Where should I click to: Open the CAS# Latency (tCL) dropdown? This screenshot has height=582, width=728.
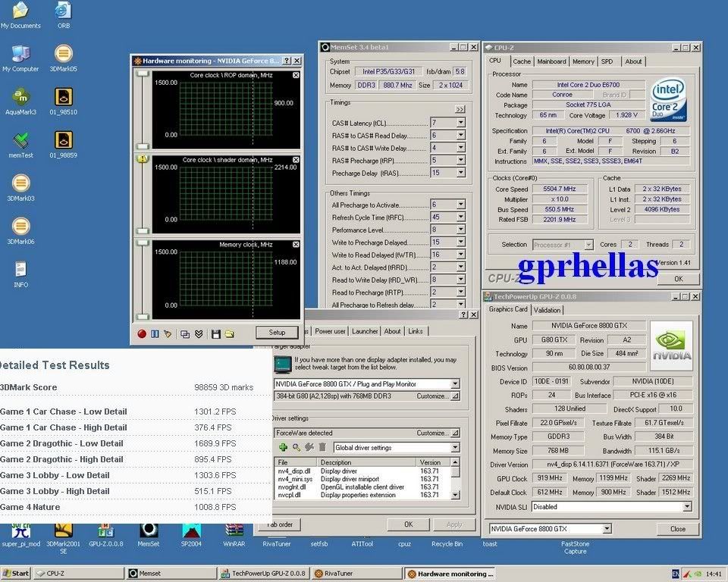(x=460, y=123)
